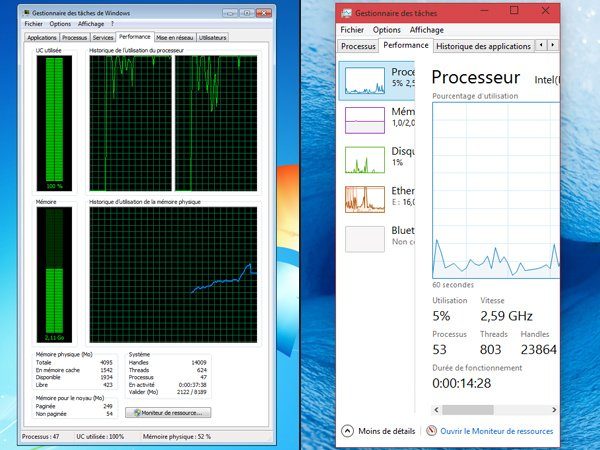Viewport: 600px width, 450px height.
Task: Click the Totale 4095 memory value
Action: click(x=106, y=362)
